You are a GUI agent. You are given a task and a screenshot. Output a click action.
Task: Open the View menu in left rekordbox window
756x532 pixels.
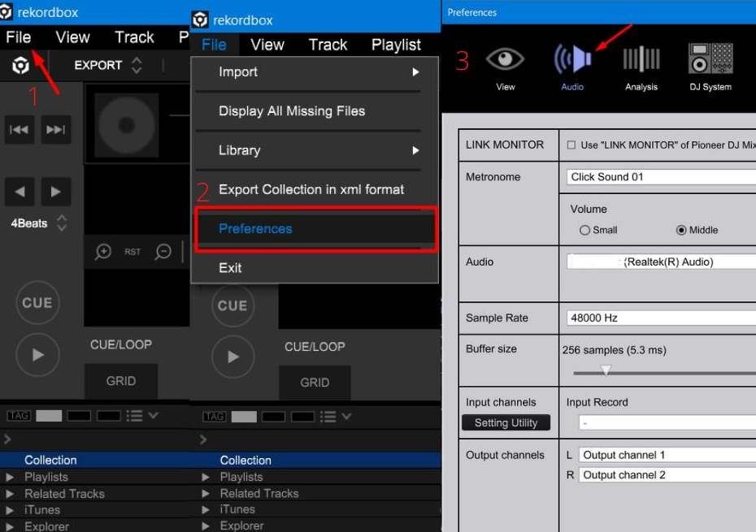[72, 37]
